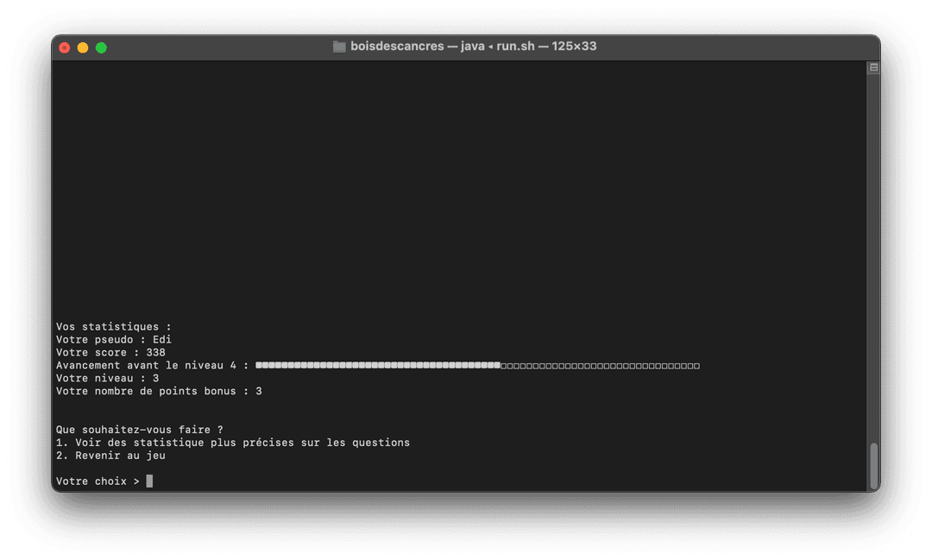The height and width of the screenshot is (560, 932).
Task: Click the folder proxy icon in the title bar
Action: pyautogui.click(x=339, y=46)
